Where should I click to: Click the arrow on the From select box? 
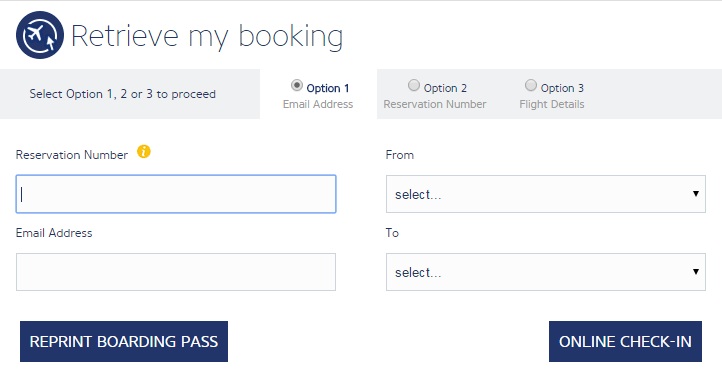(x=696, y=194)
